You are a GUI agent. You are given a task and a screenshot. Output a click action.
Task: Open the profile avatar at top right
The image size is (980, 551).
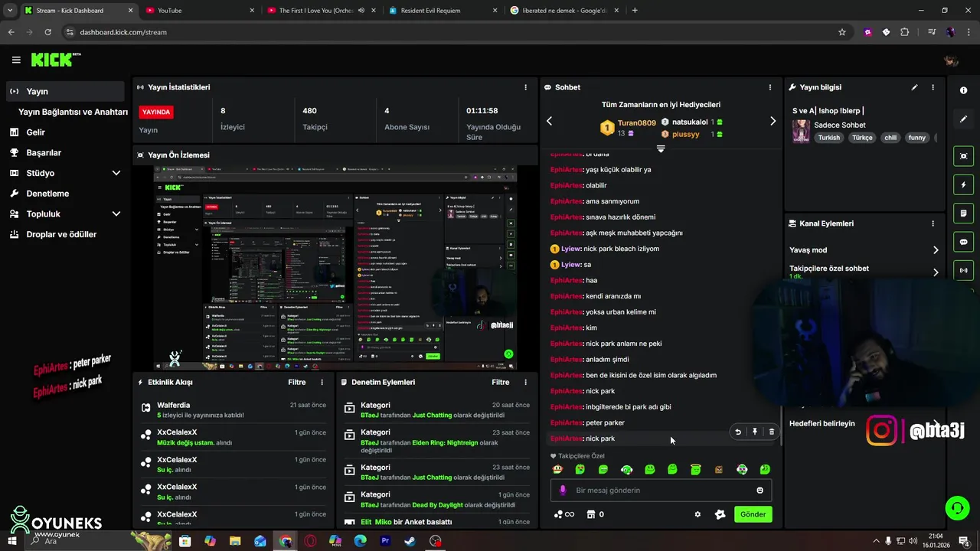point(951,60)
